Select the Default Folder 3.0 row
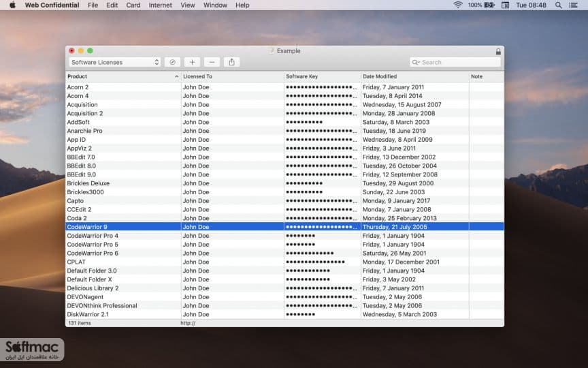588x368 pixels. (284, 271)
